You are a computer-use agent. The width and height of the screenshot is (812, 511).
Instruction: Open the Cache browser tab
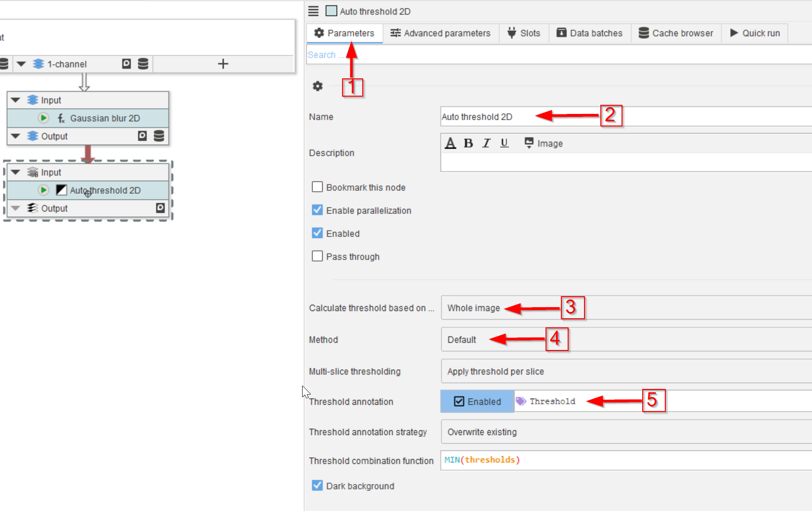676,33
